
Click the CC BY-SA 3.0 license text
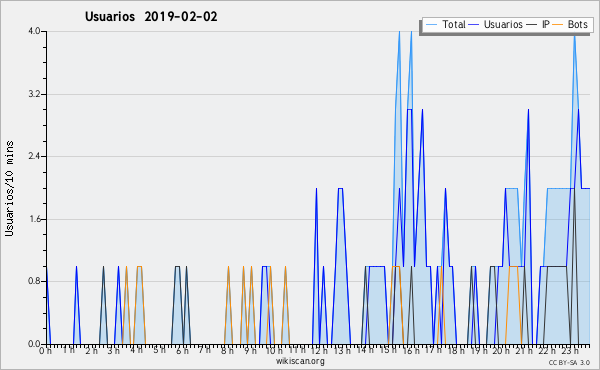[569, 362]
